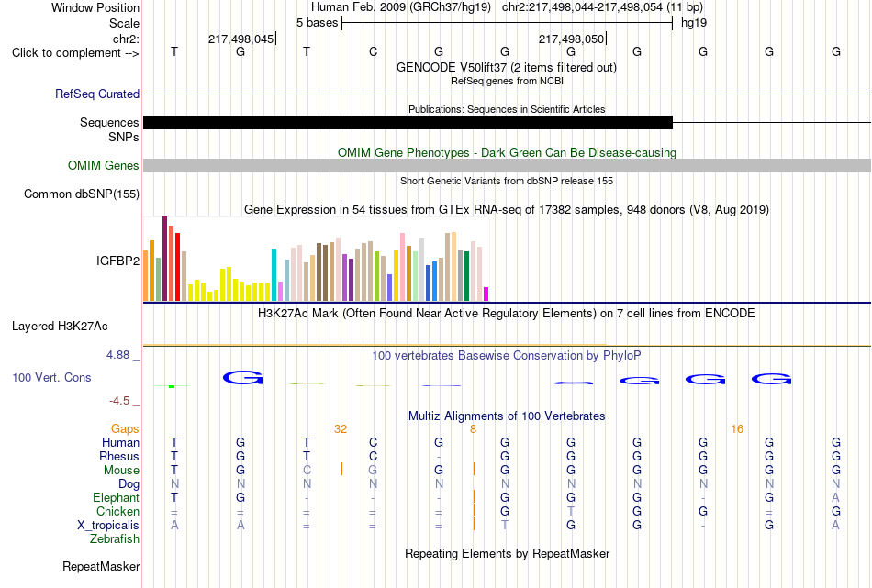Click 'GENCODE V50lift37 (2 items filtered out)' title
872x588 pixels.
(506, 68)
